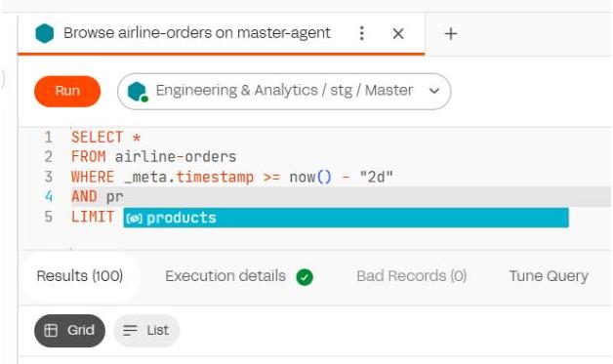The height and width of the screenshot is (364, 613).
Task: Click line number 4 in the gutter
Action: (49, 196)
